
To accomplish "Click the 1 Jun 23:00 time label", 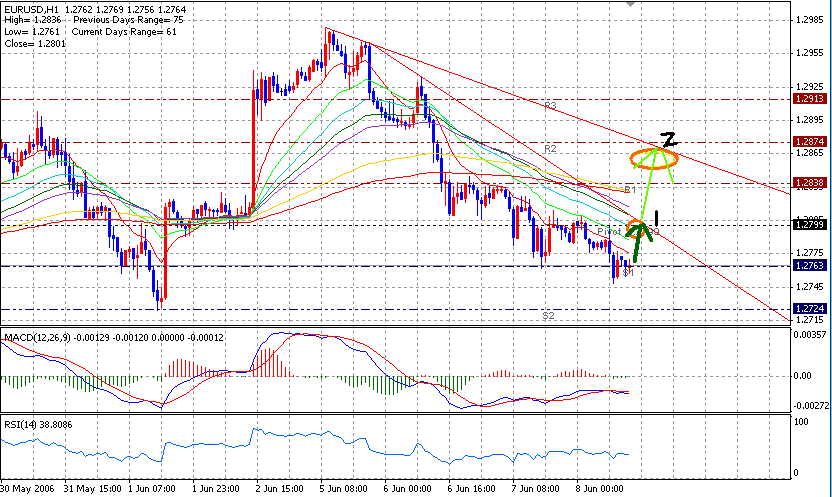I will point(215,488).
